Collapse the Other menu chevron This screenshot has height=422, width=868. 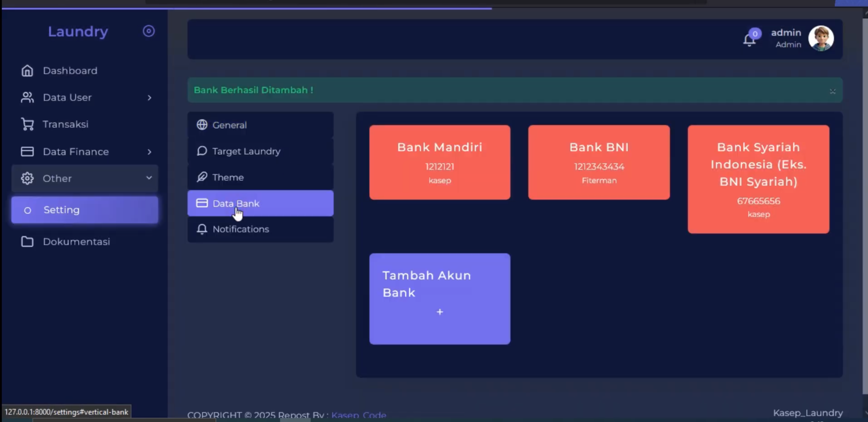(149, 178)
